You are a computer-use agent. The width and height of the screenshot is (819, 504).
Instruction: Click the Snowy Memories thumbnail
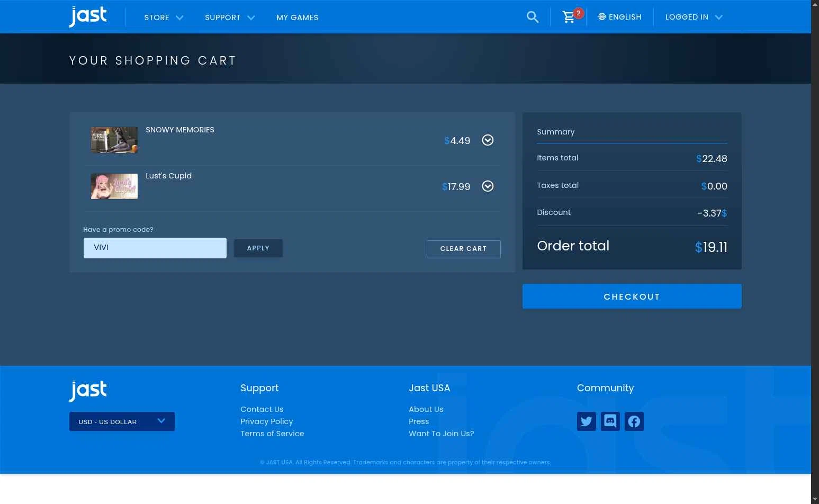pyautogui.click(x=114, y=140)
